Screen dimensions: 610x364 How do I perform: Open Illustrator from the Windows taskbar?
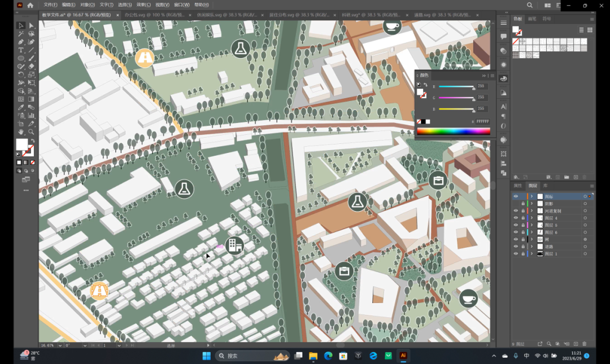[x=403, y=356]
